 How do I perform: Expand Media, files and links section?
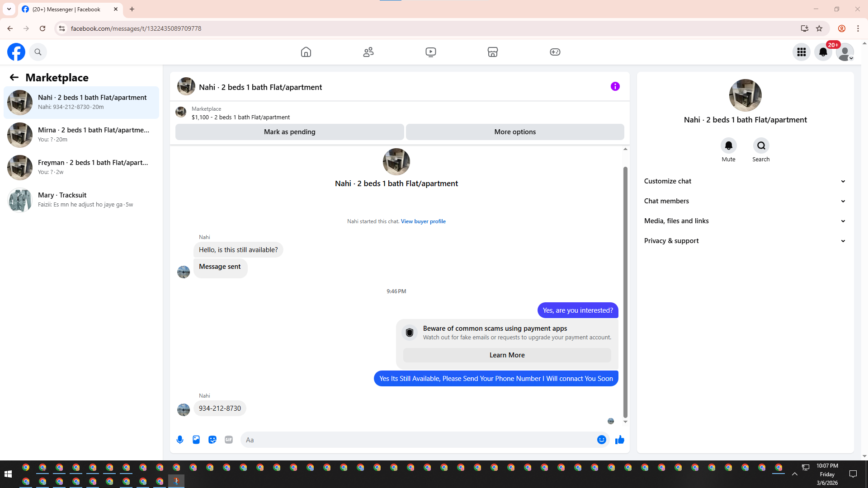(745, 221)
